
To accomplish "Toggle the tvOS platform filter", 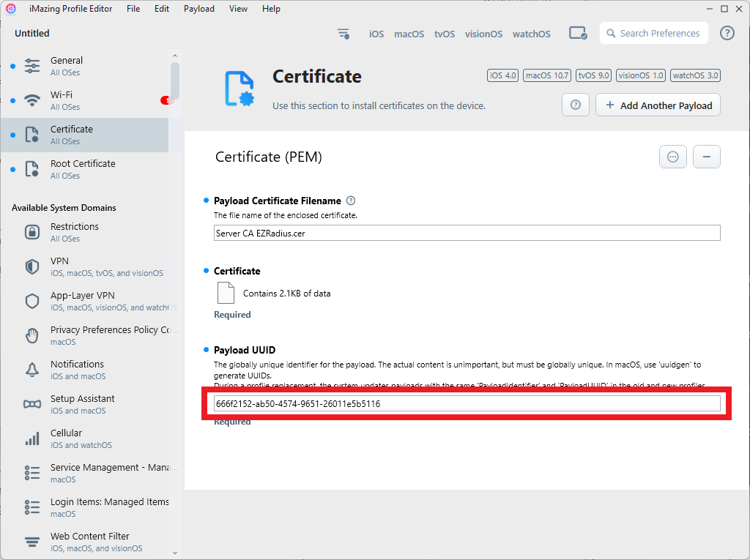I will coord(445,34).
